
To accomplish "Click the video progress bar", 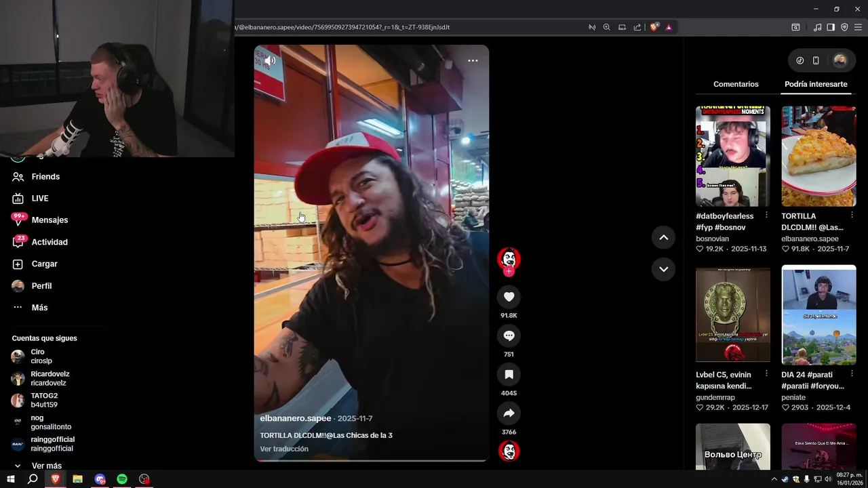I will click(x=371, y=460).
